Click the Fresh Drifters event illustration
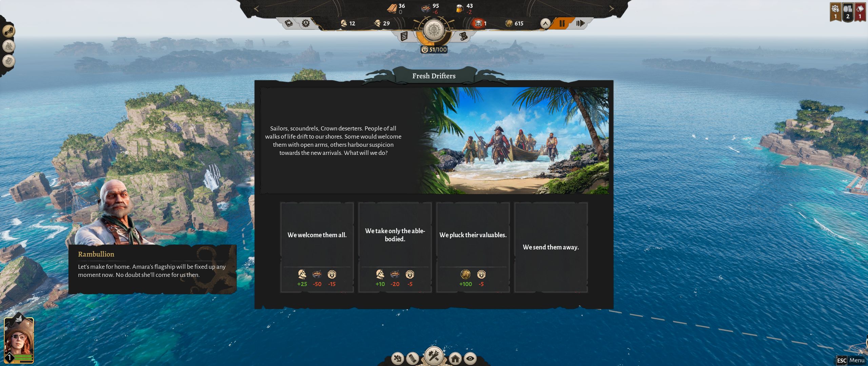 pos(515,141)
